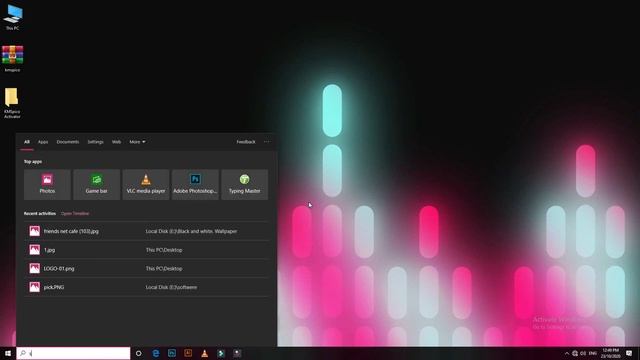Launch Game bar from top apps

(96, 184)
